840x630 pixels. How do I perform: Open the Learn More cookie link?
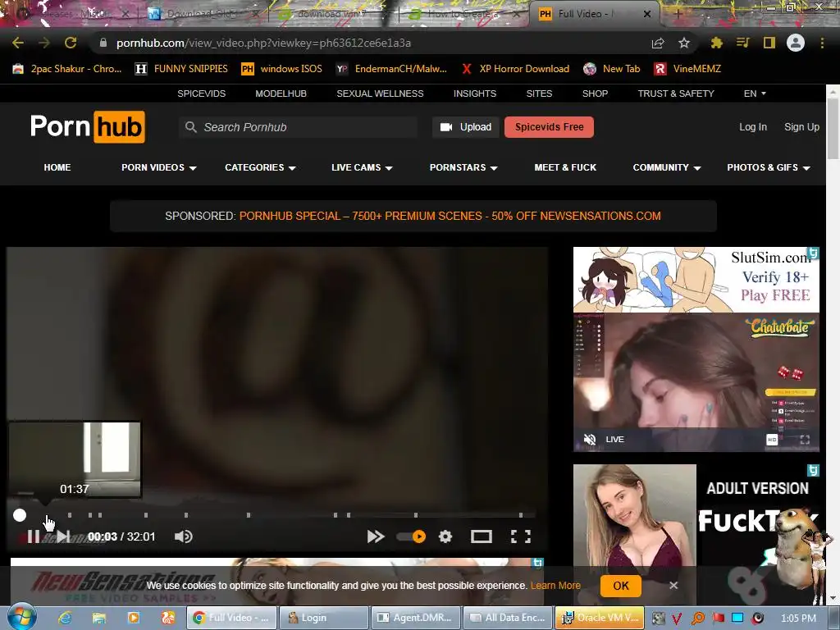click(555, 586)
